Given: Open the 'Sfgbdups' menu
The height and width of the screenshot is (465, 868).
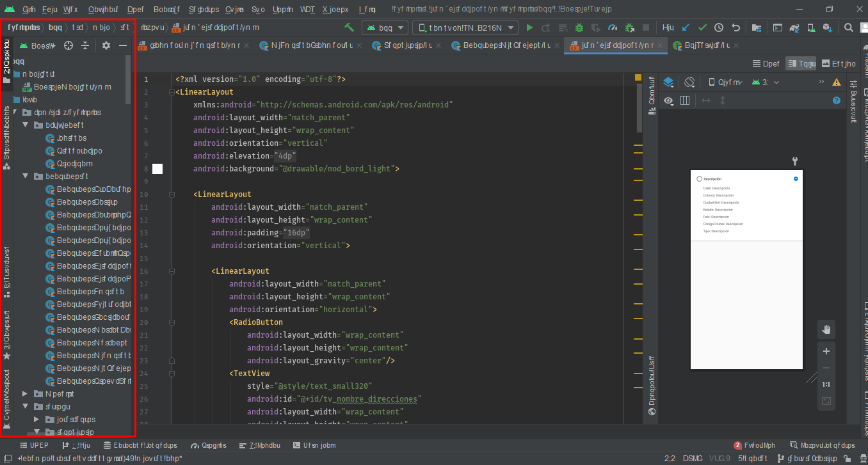Looking at the screenshot, I should (204, 10).
